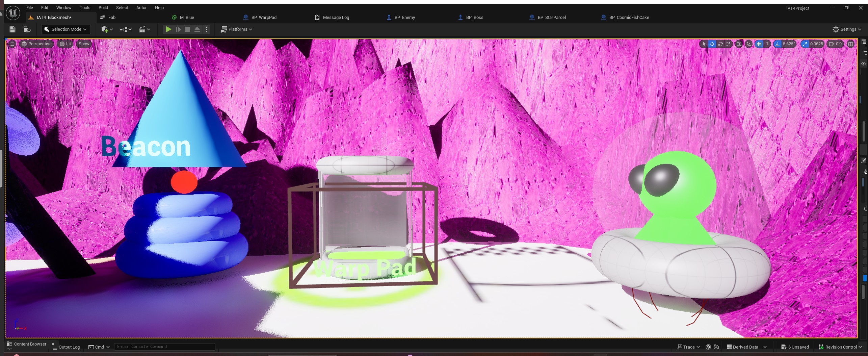The height and width of the screenshot is (356, 868).
Task: Activate the Rotate tool in viewport
Action: click(x=720, y=44)
